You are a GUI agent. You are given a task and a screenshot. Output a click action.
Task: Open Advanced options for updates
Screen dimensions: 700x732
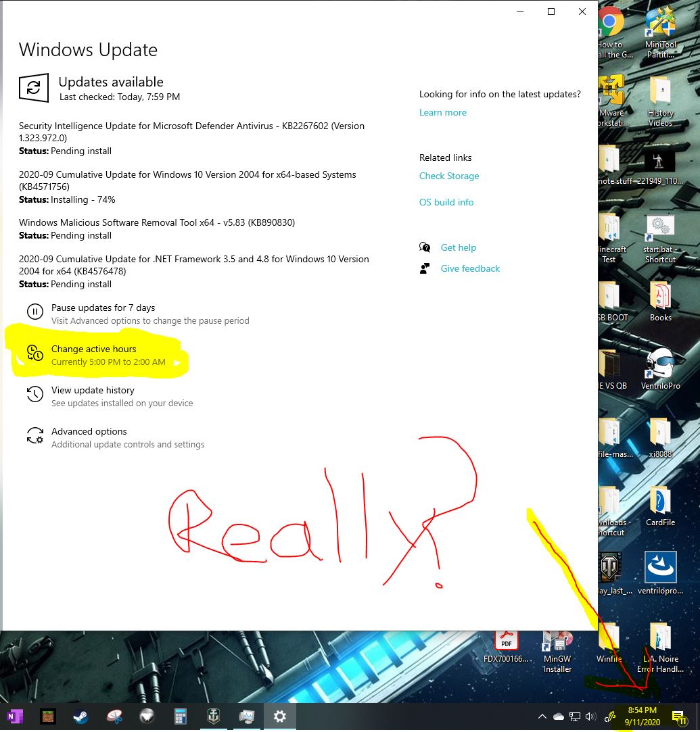coord(116,437)
